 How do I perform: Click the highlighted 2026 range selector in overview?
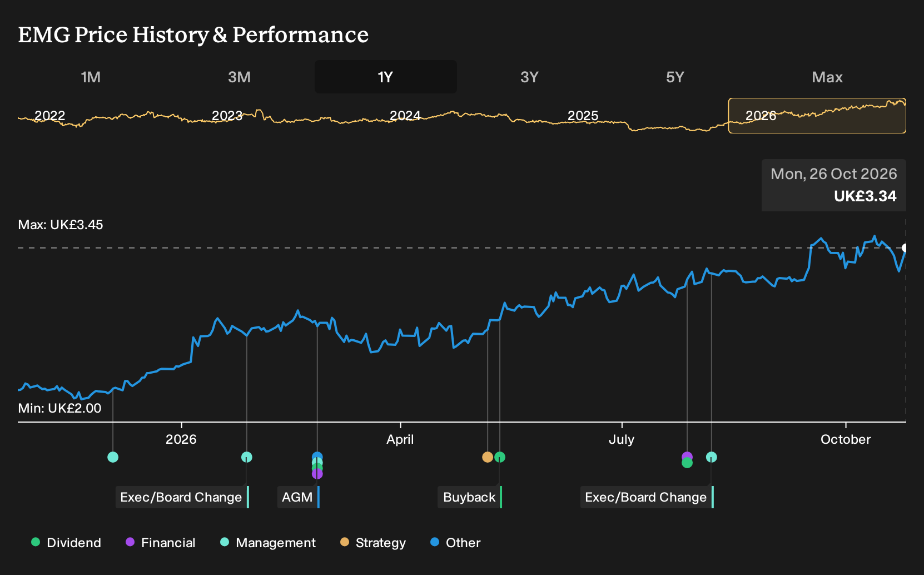pyautogui.click(x=817, y=116)
